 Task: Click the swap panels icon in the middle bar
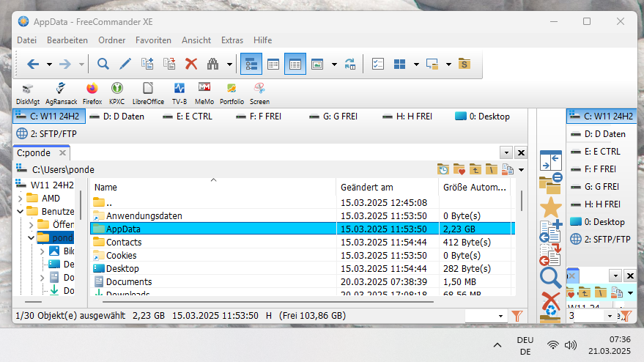coord(551,160)
